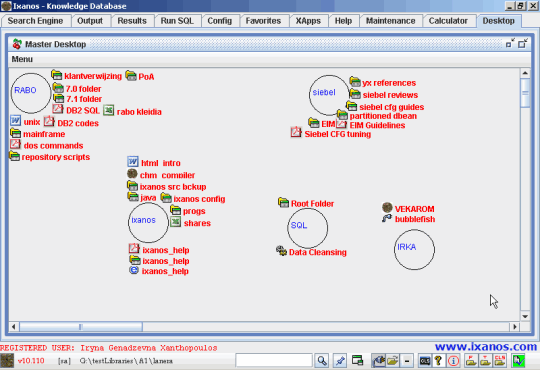Launch the Data Cleansing shortcut
This screenshot has width=540, height=370.
pyautogui.click(x=311, y=251)
